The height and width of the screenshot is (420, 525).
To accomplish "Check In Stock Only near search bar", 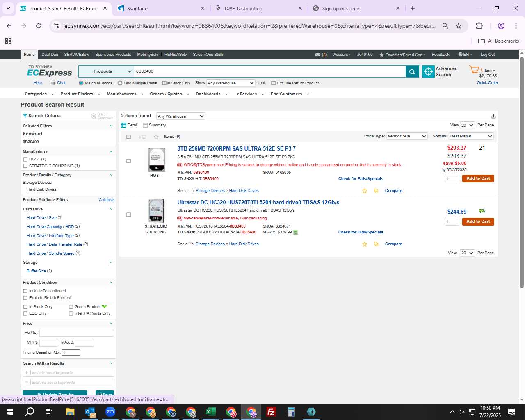I will pos(164,83).
